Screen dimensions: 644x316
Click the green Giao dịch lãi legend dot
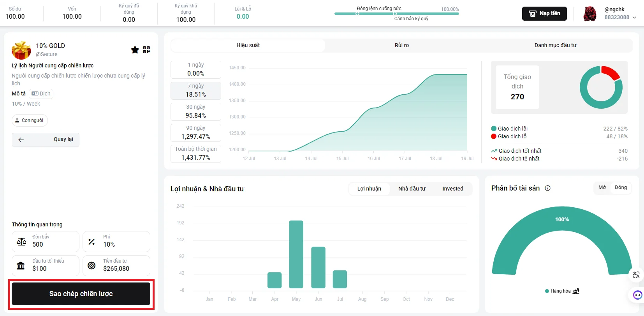[x=494, y=129]
